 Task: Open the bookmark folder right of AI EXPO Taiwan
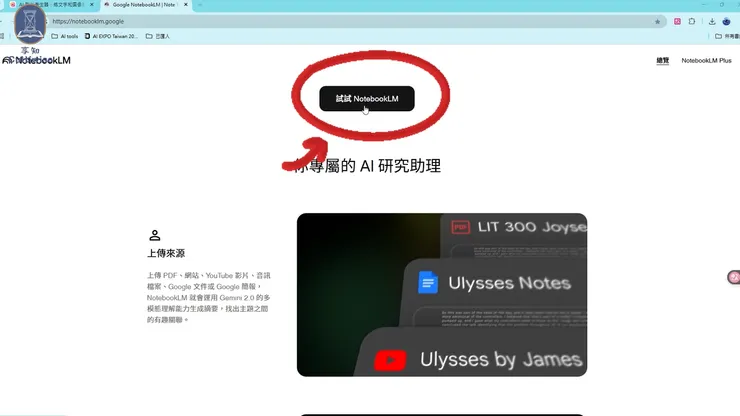point(158,36)
